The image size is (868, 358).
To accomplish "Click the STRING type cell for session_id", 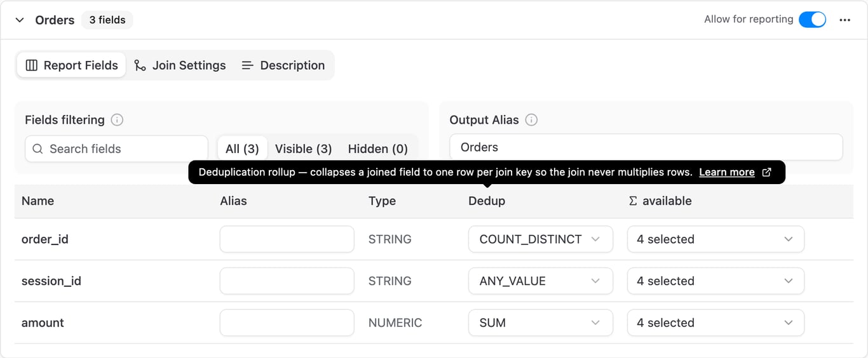I will [390, 281].
